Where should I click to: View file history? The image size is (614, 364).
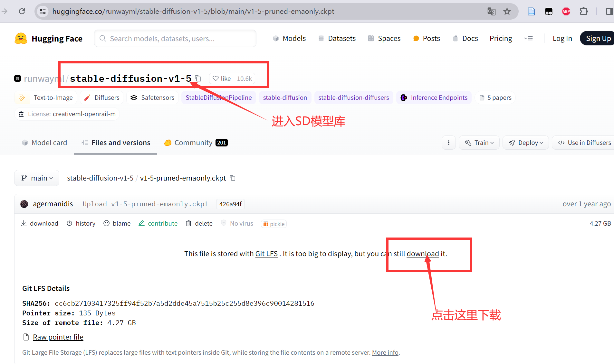click(81, 223)
